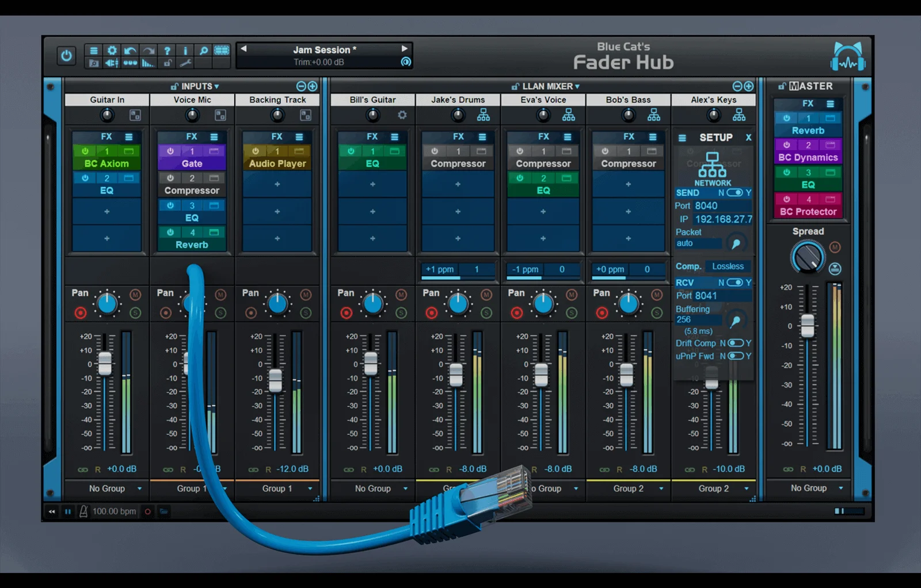921x588 pixels.
Task: Open Backing Track Group 1 dropdown
Action: [x=277, y=488]
